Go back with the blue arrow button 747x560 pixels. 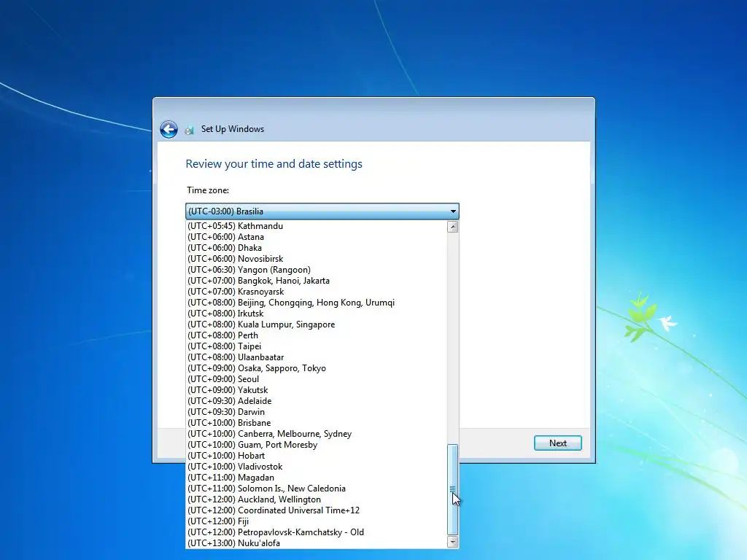pos(169,129)
